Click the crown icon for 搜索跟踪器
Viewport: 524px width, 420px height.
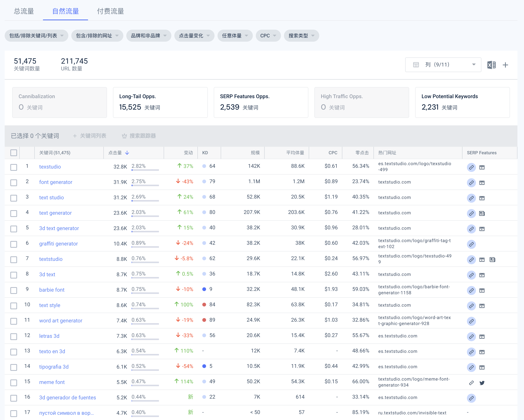[x=124, y=136]
